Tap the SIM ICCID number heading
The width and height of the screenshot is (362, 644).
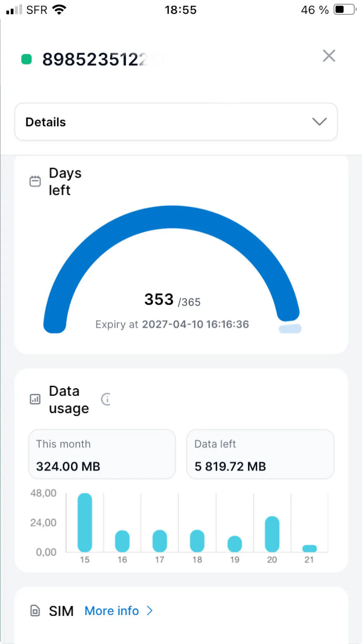(95, 59)
